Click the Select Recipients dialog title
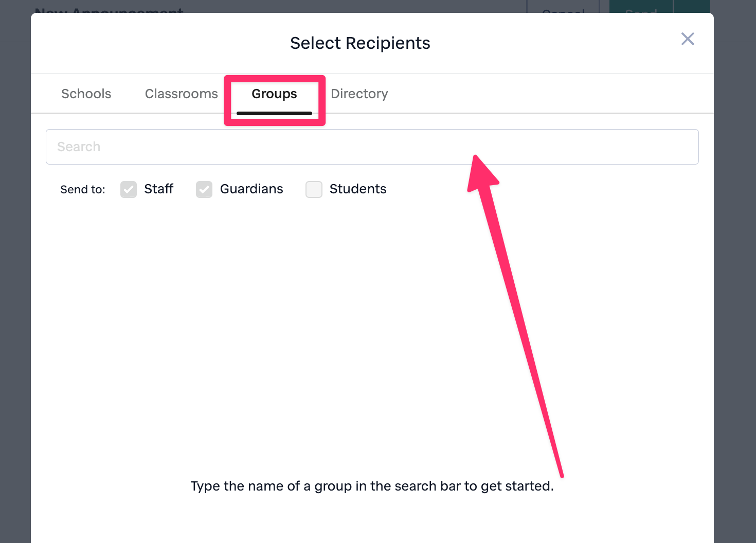 pos(360,43)
